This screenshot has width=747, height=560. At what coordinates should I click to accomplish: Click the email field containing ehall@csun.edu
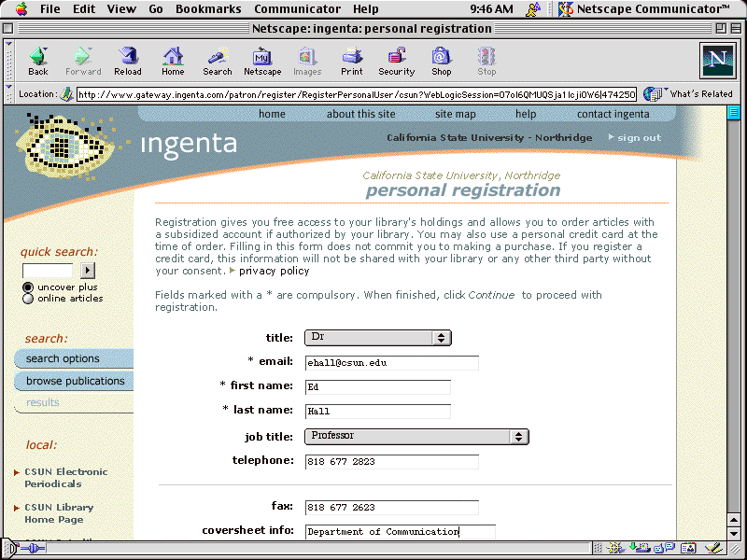[x=391, y=363]
